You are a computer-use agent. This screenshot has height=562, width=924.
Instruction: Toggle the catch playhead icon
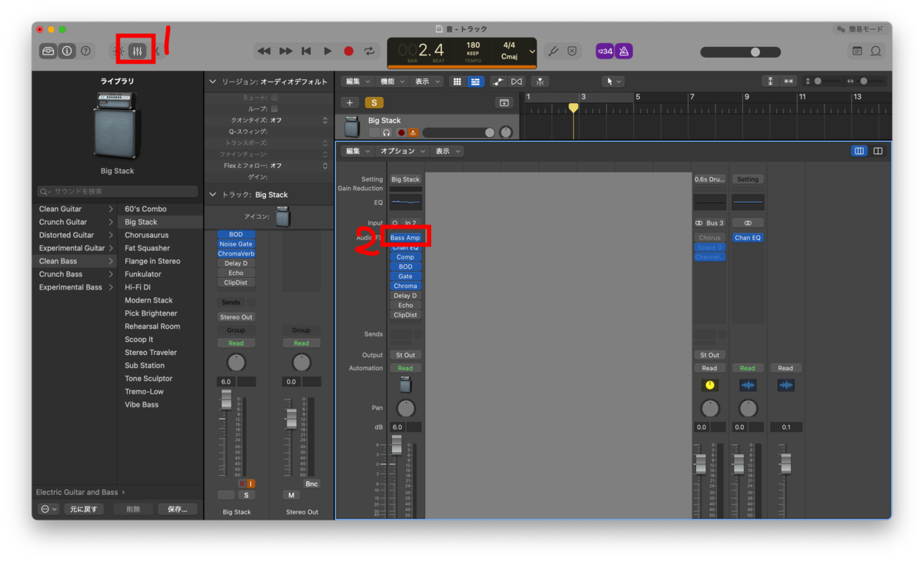(x=540, y=82)
